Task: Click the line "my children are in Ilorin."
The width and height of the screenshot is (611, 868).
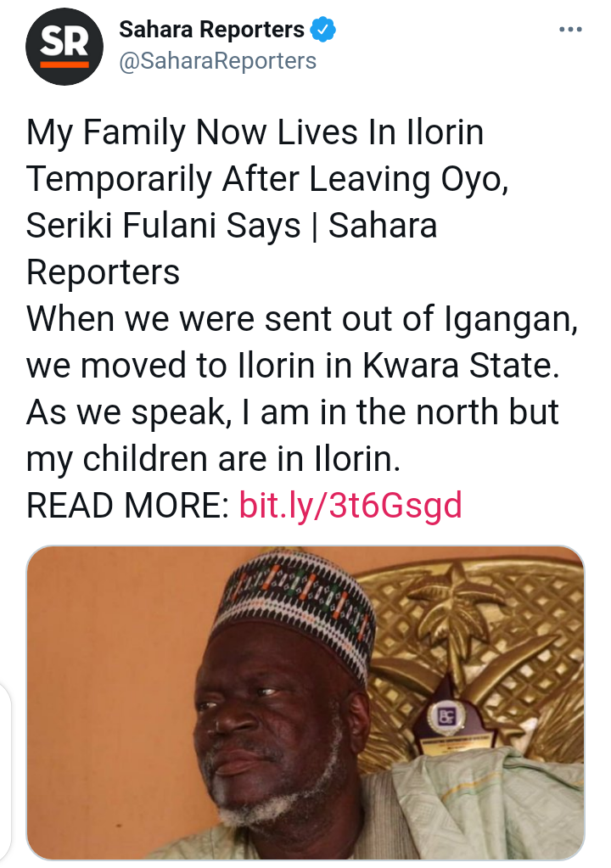Action: point(213,459)
